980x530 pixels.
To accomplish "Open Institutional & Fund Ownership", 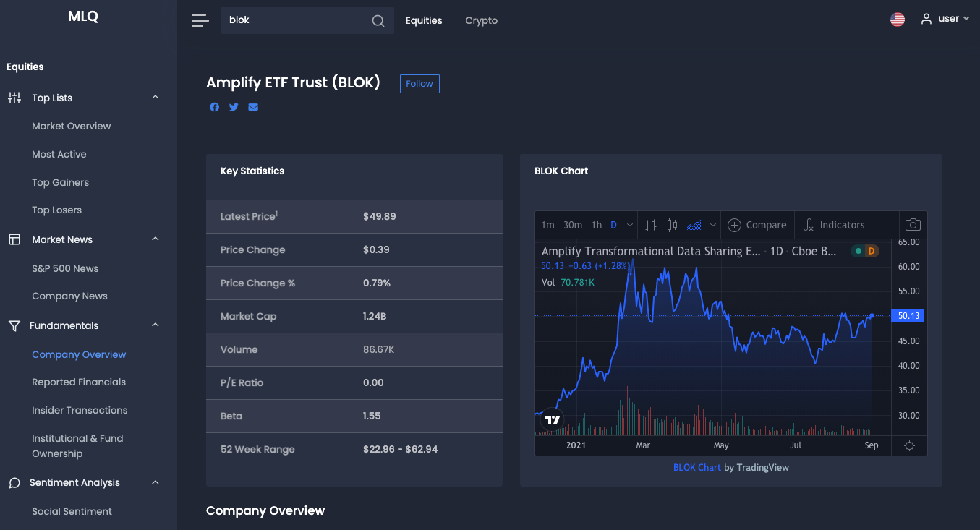I will (x=77, y=446).
